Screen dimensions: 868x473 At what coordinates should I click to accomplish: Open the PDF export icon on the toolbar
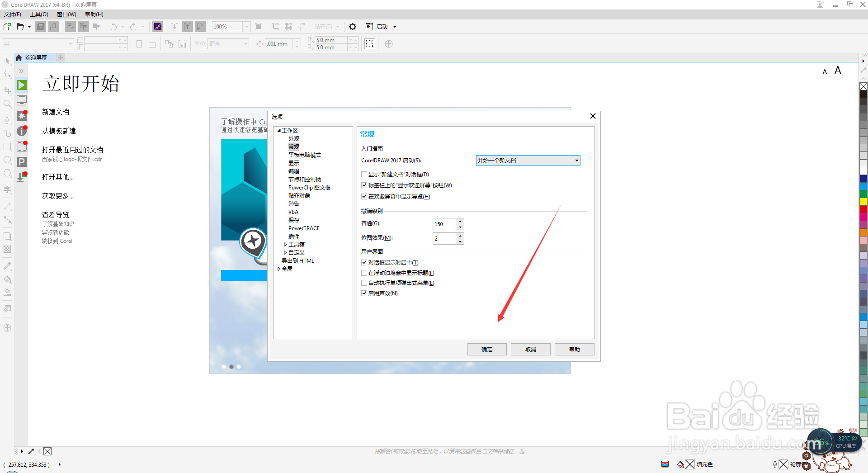click(200, 27)
